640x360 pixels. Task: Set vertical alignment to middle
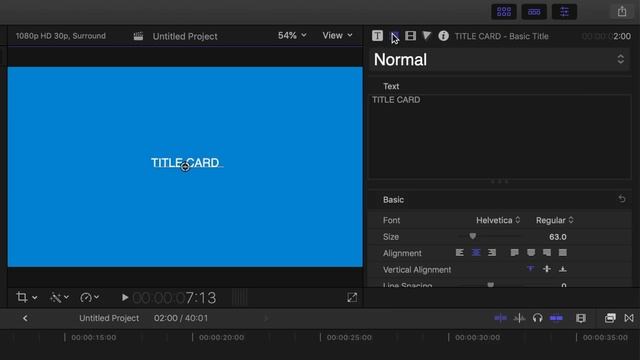(547, 269)
